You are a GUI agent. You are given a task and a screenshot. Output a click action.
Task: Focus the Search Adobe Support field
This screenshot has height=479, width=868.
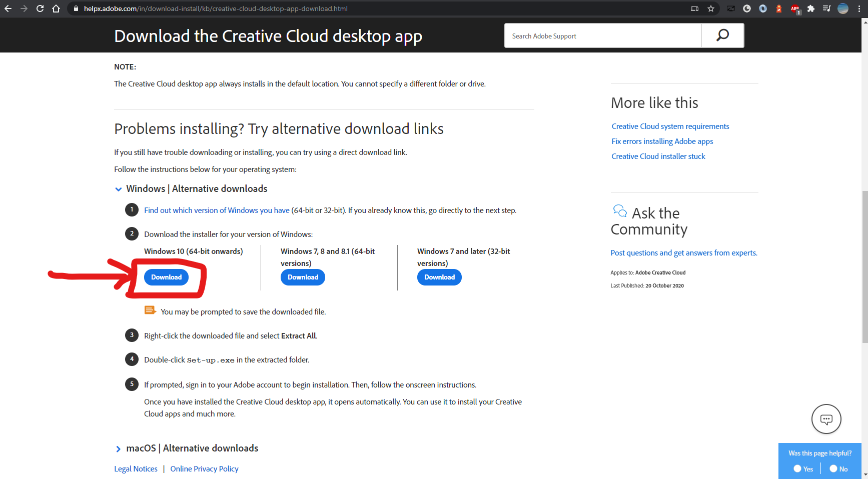pos(603,36)
